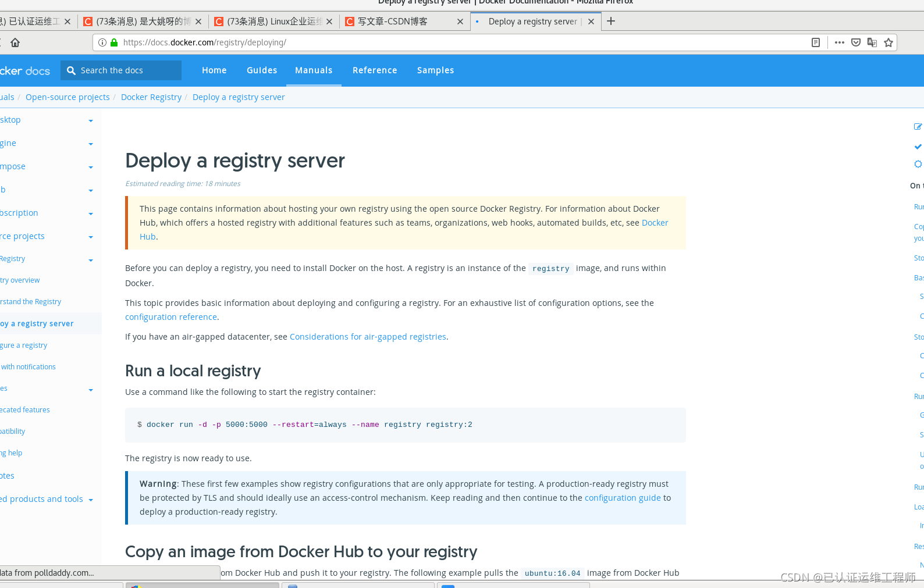
Task: Open 'Understand the Registry' sidebar item
Action: click(30, 302)
